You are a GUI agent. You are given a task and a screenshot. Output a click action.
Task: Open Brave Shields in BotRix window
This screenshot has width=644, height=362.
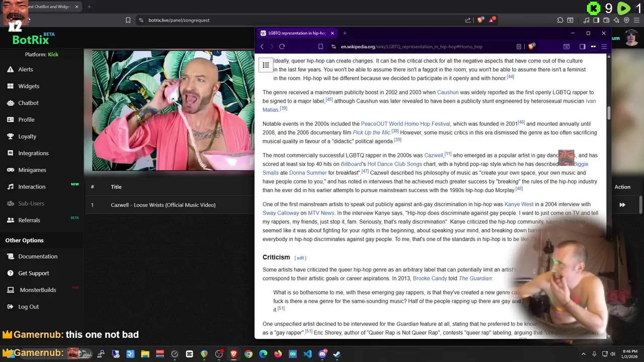pos(480,20)
